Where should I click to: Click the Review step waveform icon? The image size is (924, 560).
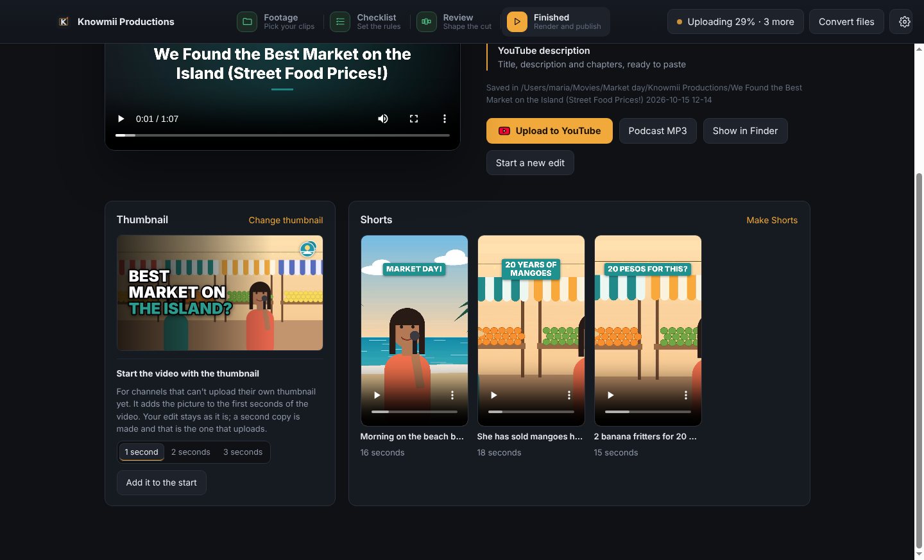point(426,22)
